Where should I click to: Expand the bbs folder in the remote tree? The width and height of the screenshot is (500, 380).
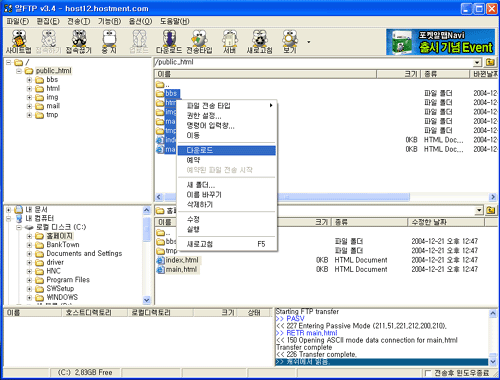(x=29, y=80)
